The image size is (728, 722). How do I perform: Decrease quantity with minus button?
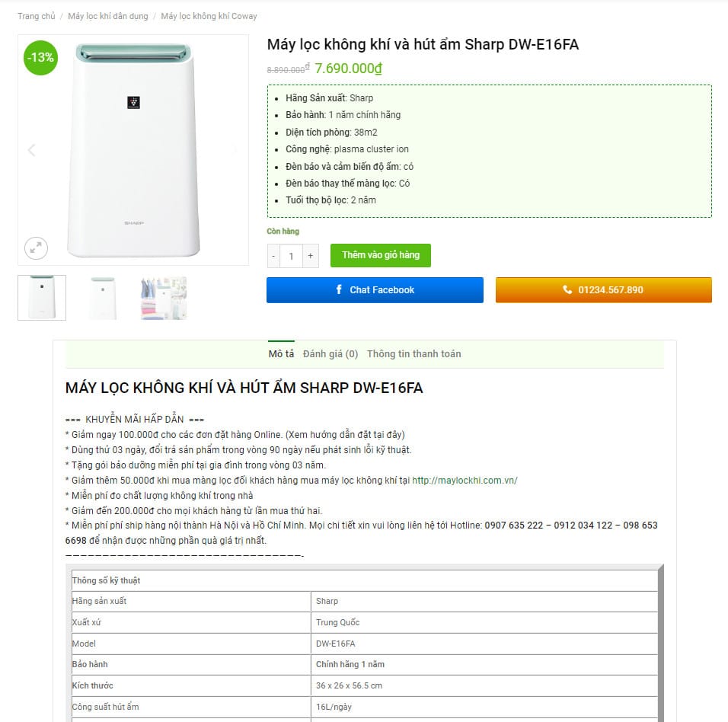tap(273, 256)
